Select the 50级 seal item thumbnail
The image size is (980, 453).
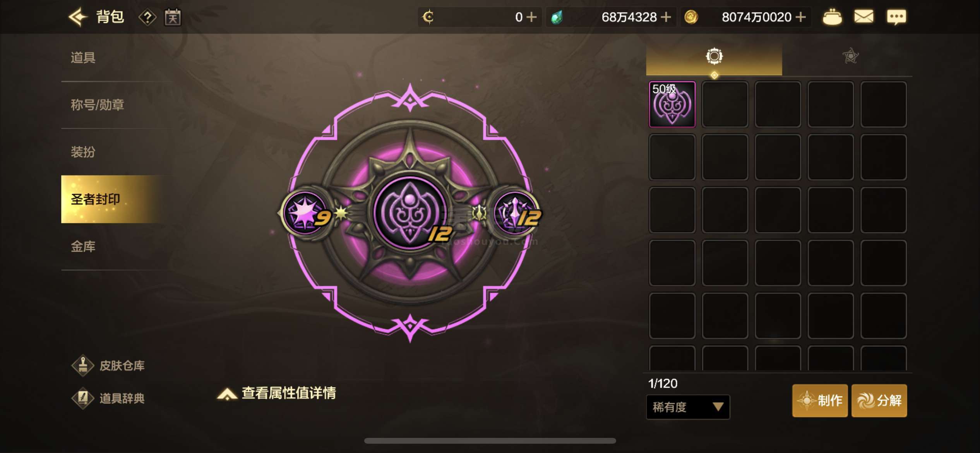tap(672, 104)
